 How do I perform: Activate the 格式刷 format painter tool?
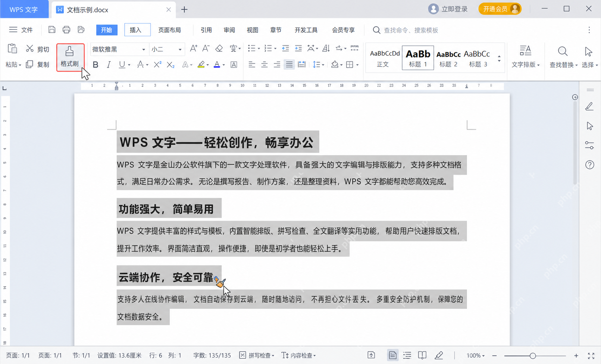pyautogui.click(x=70, y=57)
